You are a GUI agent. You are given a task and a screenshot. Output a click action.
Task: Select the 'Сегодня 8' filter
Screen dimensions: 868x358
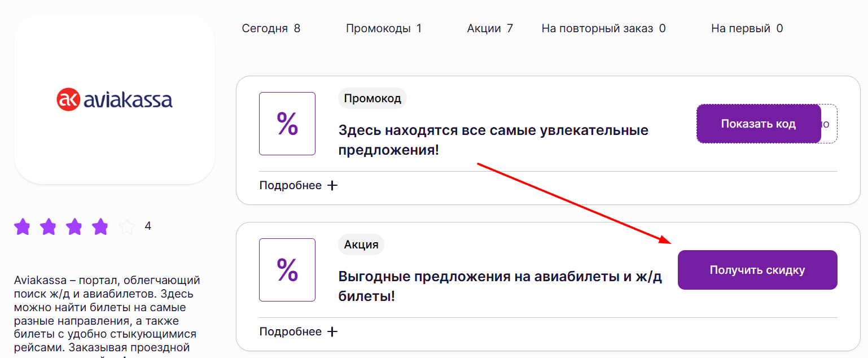pyautogui.click(x=271, y=28)
